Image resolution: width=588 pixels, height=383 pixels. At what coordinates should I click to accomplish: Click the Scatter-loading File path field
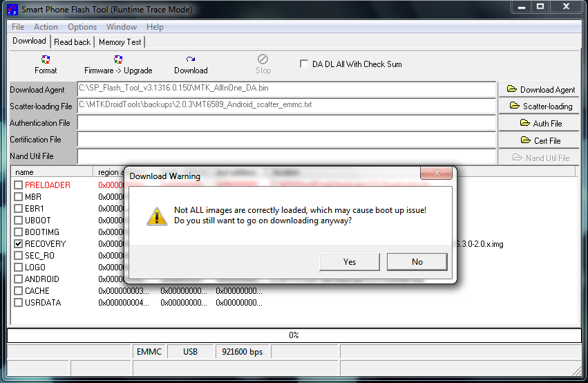(x=287, y=106)
